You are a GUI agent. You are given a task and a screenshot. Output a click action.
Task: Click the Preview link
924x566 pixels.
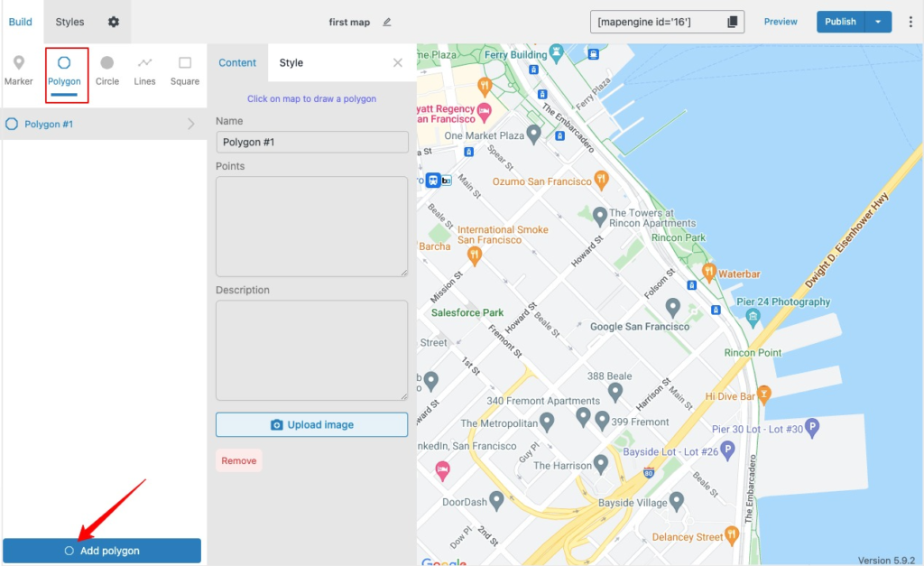781,22
